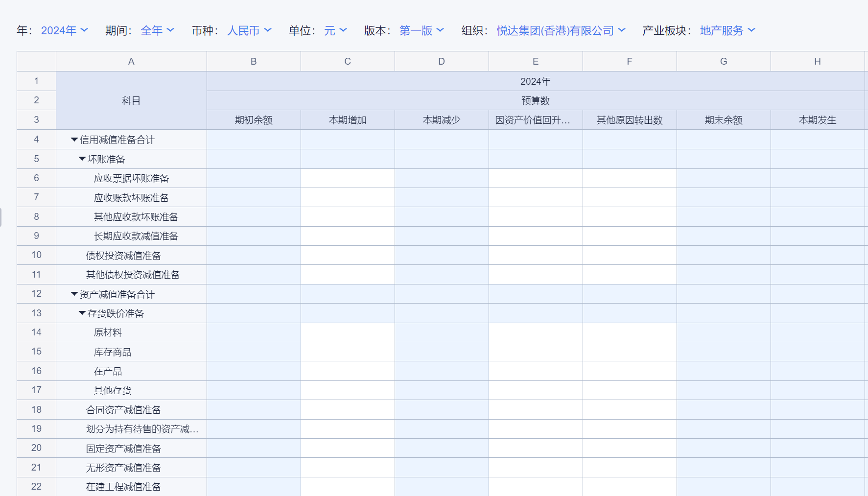
Task: Collapse the 信用减值准备合计 row
Action: click(74, 140)
